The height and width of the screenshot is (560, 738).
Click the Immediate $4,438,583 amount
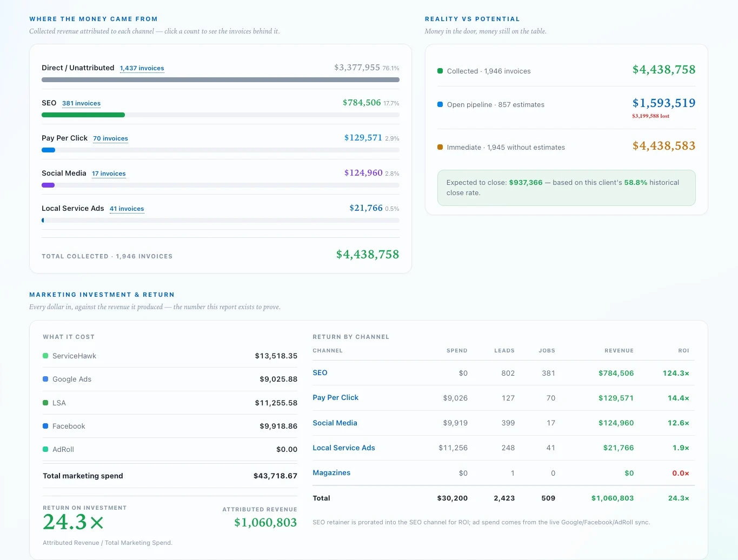coord(664,146)
